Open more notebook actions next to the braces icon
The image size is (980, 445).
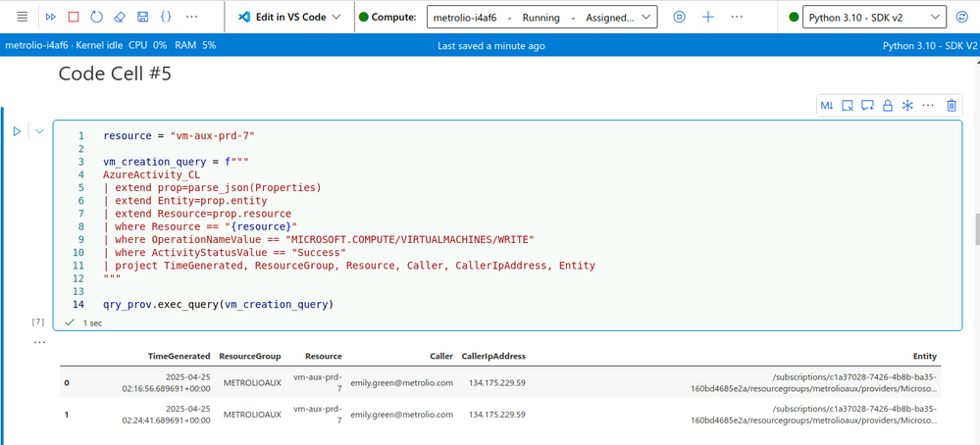click(x=192, y=17)
